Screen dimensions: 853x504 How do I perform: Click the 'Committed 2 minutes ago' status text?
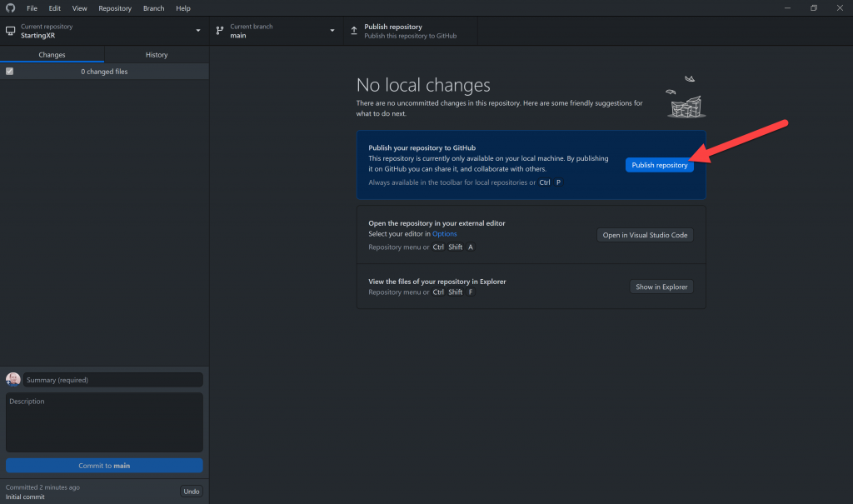43,487
